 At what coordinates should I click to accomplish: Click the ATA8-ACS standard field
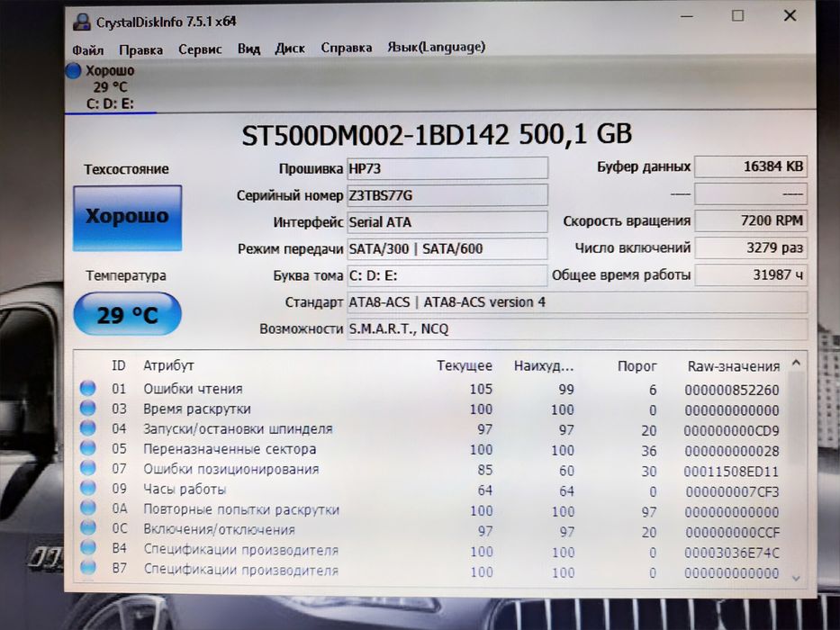coord(577,302)
